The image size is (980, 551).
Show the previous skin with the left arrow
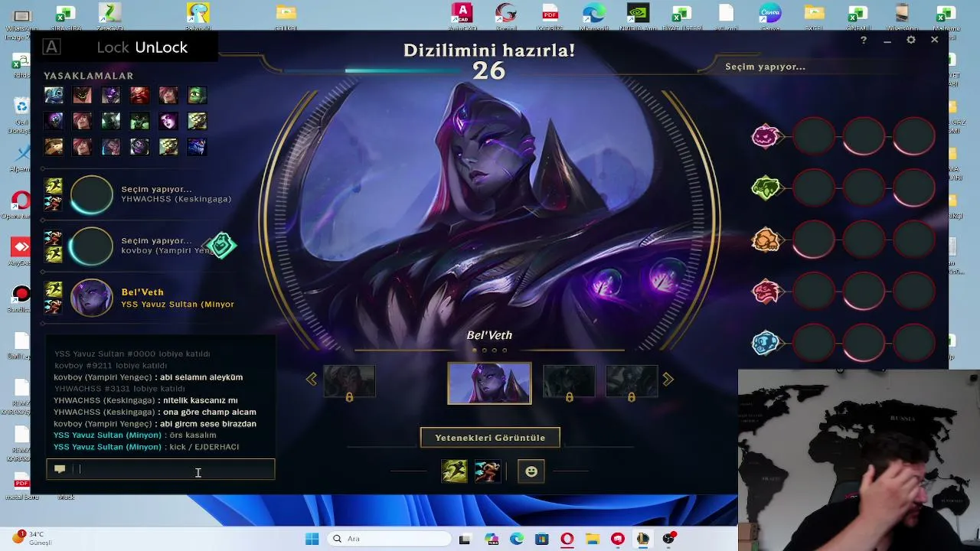click(311, 379)
